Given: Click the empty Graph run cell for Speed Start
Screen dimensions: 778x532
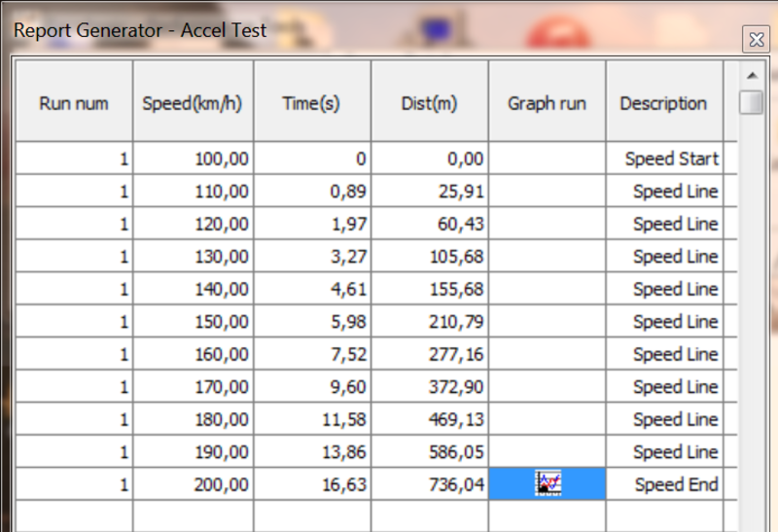Looking at the screenshot, I should [x=547, y=159].
